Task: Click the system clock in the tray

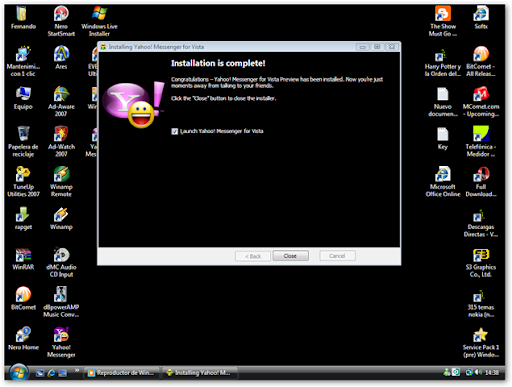Action: [492, 372]
